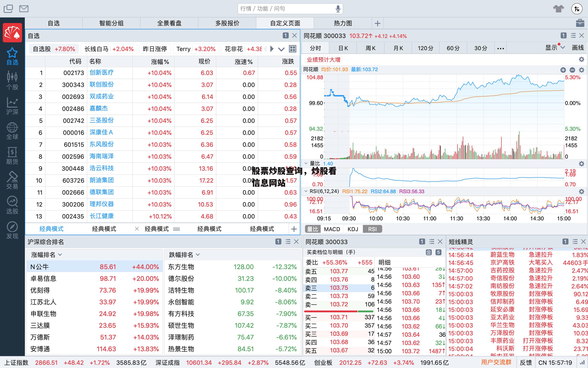Click the 反馈 feedback button
Viewport: 588px width, 368px height.
click(526, 363)
